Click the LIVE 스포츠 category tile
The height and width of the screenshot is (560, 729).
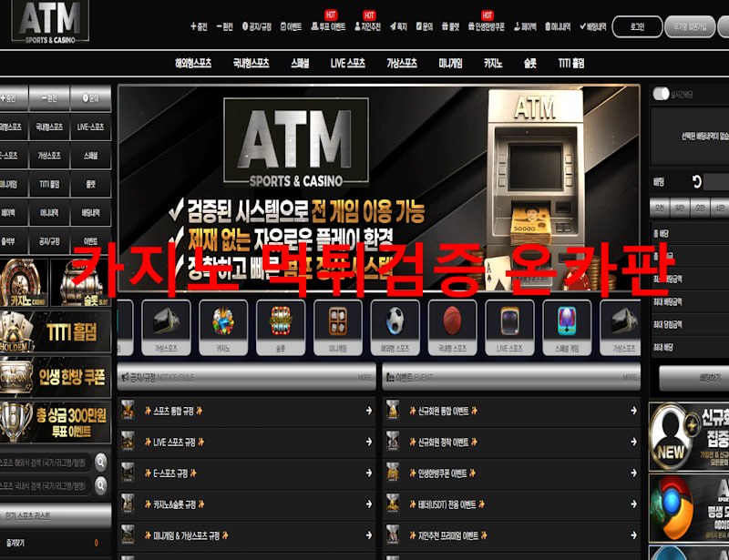[509, 328]
